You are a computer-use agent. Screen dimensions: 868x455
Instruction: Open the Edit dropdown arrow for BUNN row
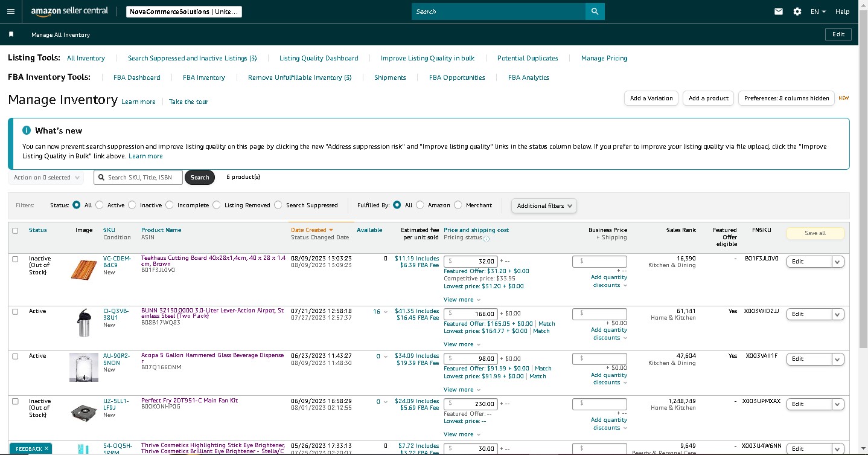[838, 314]
